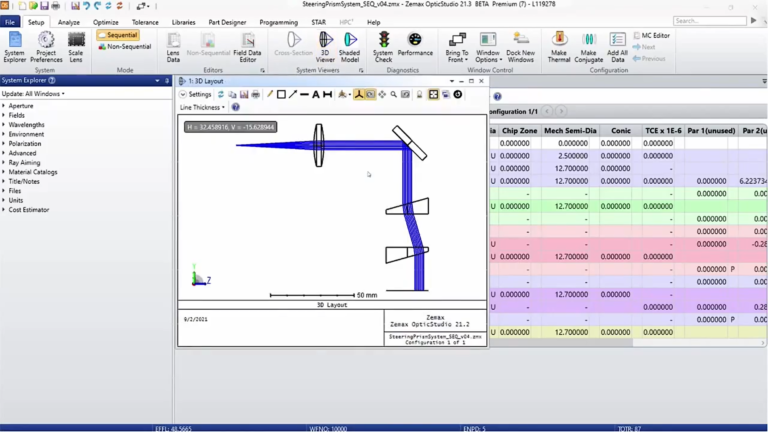Expand Settings in 3D Layout window
768x432 pixels.
tap(195, 95)
